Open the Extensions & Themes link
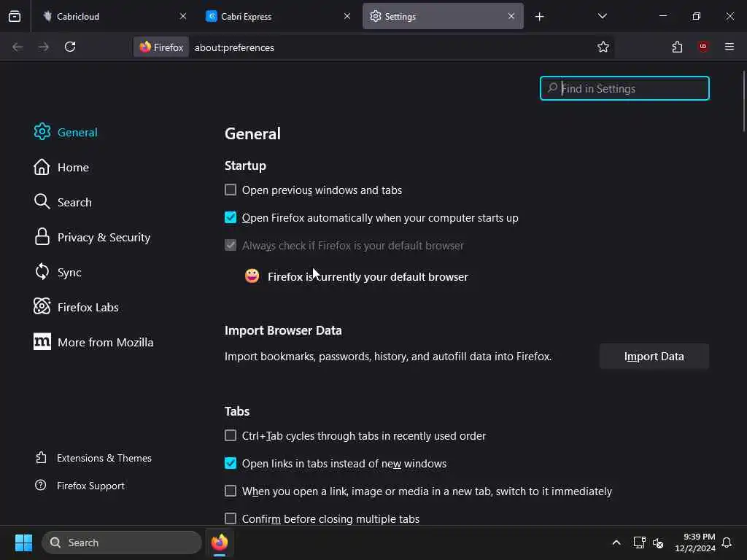The height and width of the screenshot is (560, 747). coord(104,458)
